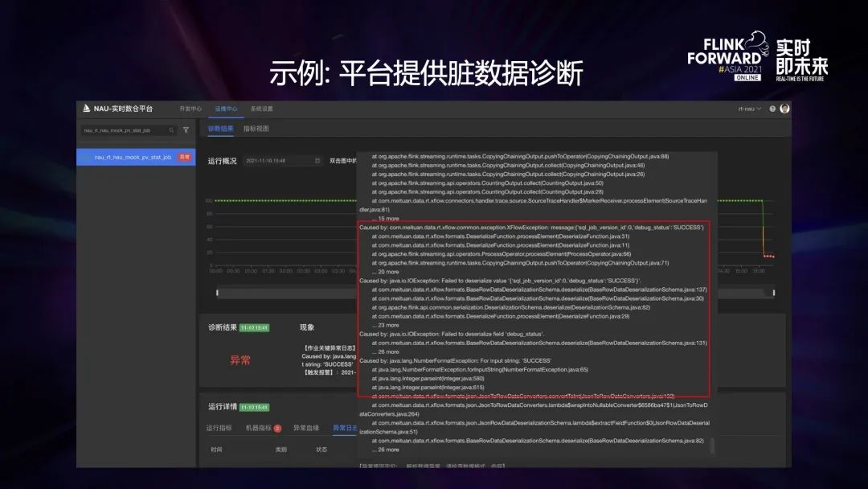Click the search magnifier in job search box
This screenshot has height=489, width=868.
click(171, 130)
